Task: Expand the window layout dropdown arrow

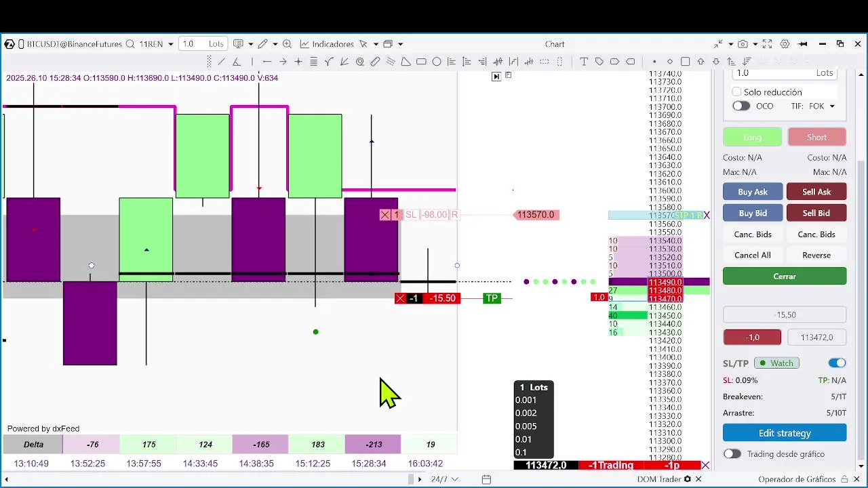Action: (401, 44)
